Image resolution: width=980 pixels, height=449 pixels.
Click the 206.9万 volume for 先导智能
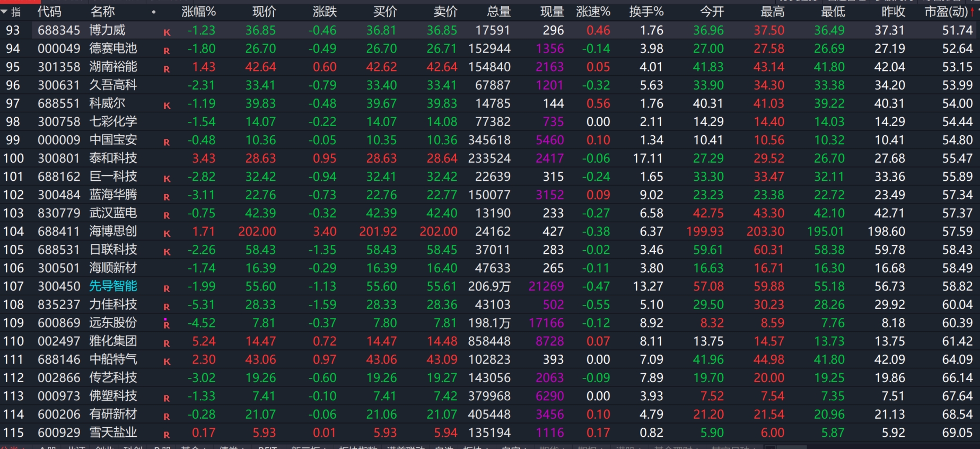click(489, 286)
